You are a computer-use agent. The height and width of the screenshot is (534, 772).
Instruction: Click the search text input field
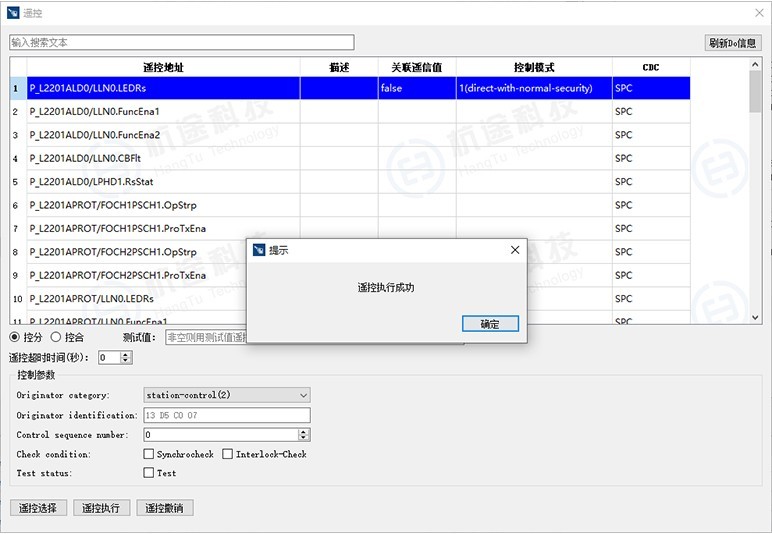182,43
